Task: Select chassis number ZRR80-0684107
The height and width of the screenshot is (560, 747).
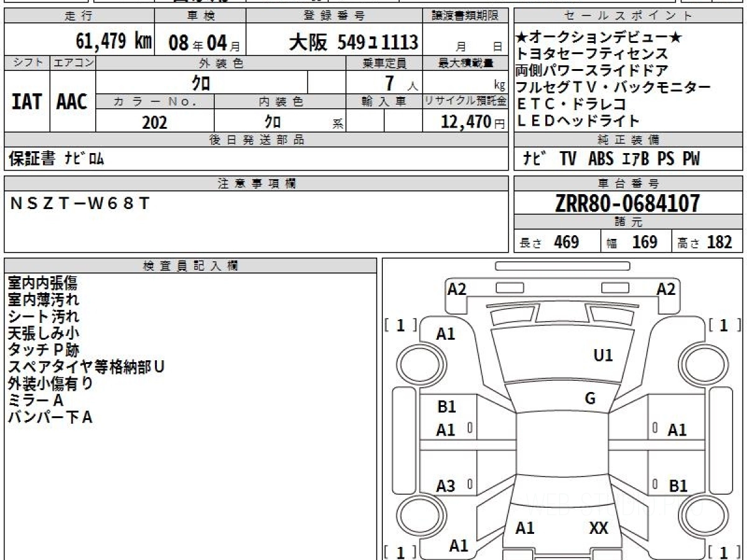Action: tap(628, 203)
